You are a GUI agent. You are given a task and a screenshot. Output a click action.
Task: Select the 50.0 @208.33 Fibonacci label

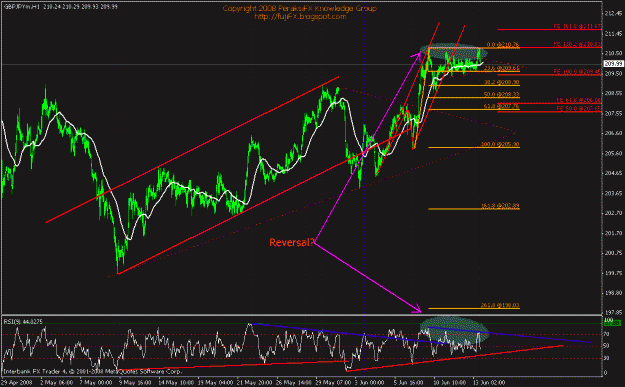click(501, 94)
